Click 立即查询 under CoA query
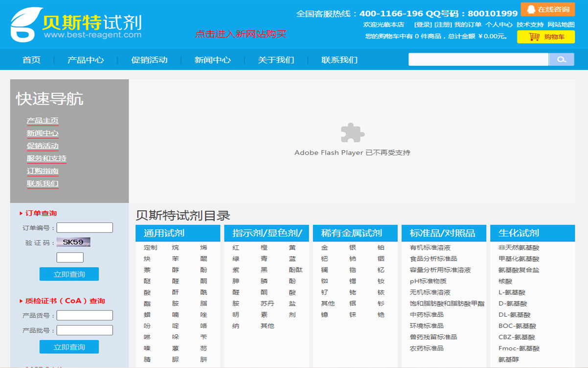Viewport: 588px width, 368px height. pyautogui.click(x=69, y=347)
